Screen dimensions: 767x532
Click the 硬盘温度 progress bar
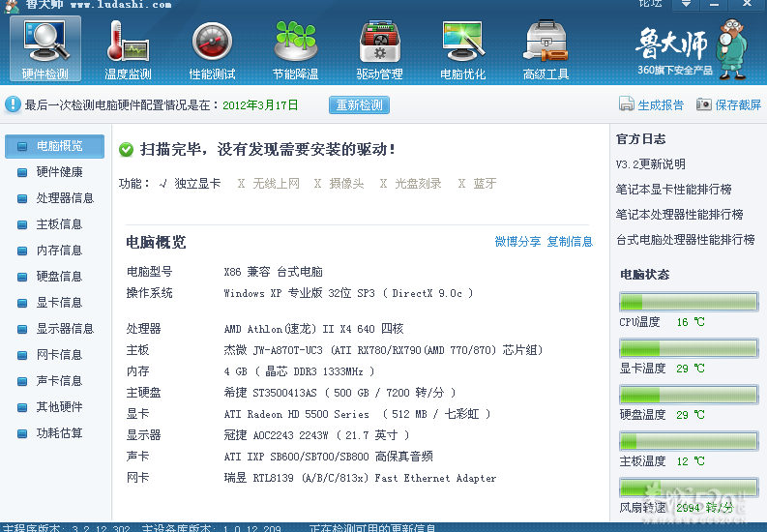click(x=689, y=395)
